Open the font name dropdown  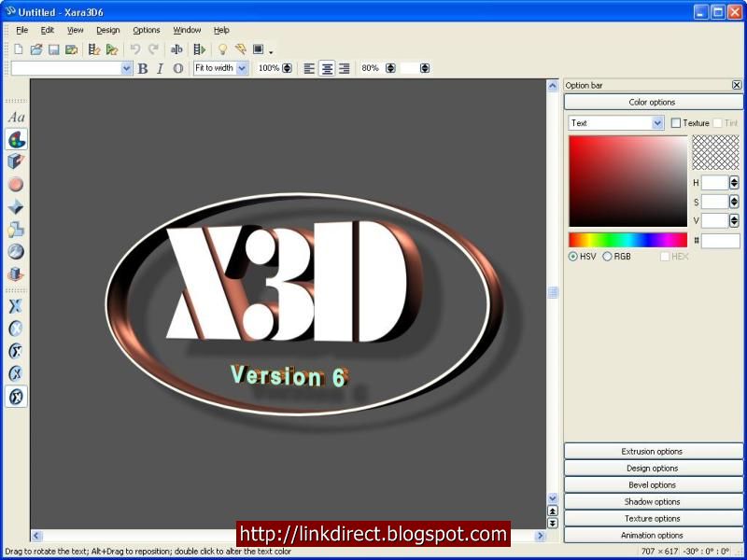tap(126, 68)
